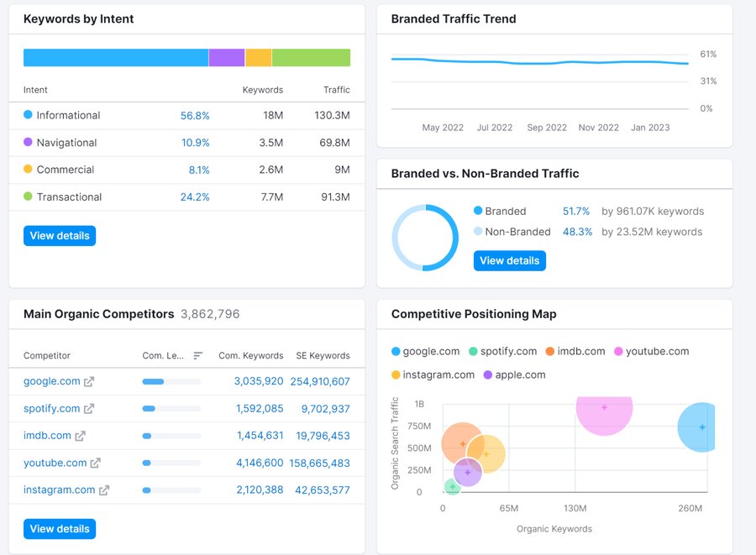This screenshot has width=756, height=555.
Task: Sort competitors by Com. Keywords column
Action: tap(250, 356)
